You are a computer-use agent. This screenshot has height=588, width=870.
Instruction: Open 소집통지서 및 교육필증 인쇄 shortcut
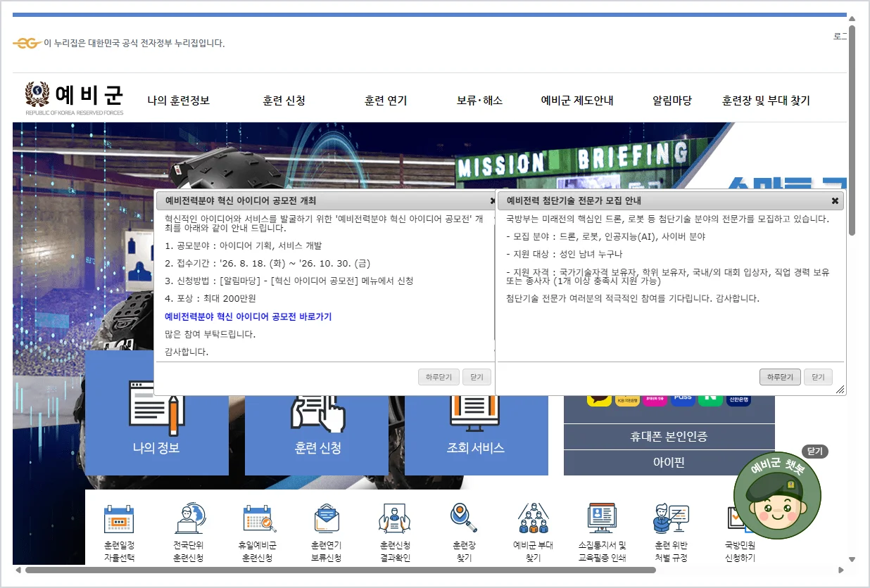(602, 532)
